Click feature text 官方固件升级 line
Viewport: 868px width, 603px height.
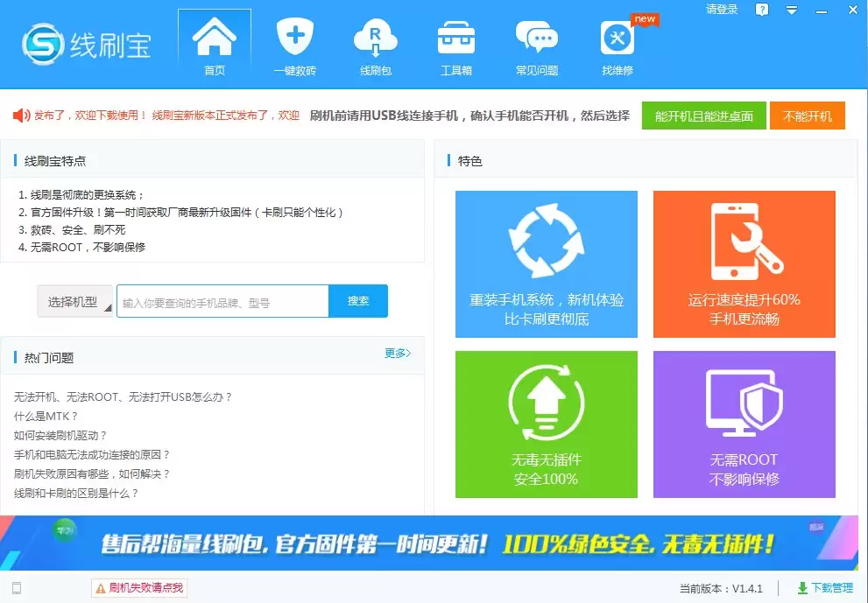point(181,213)
